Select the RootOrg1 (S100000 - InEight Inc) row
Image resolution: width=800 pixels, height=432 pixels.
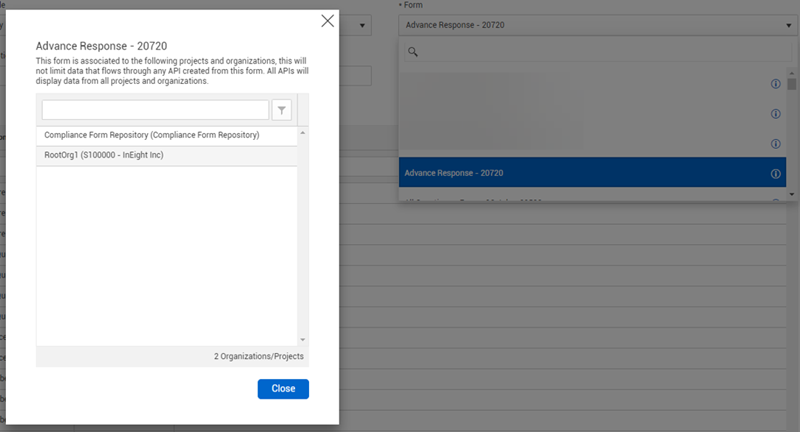[167, 155]
